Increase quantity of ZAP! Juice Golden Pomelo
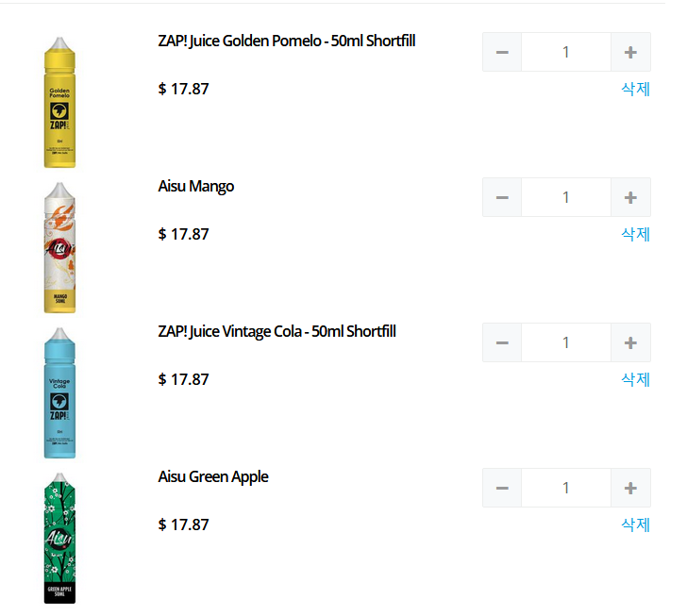 630,52
